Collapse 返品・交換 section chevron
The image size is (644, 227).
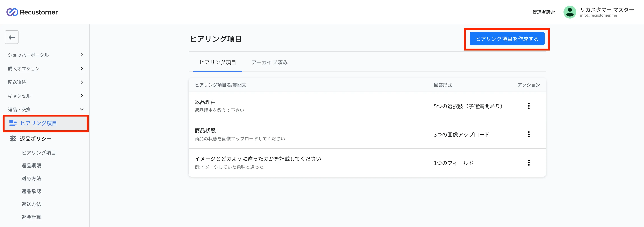pyautogui.click(x=81, y=109)
